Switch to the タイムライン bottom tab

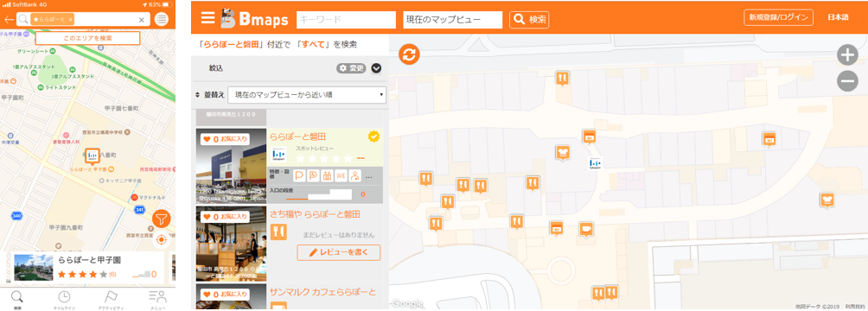pyautogui.click(x=64, y=300)
